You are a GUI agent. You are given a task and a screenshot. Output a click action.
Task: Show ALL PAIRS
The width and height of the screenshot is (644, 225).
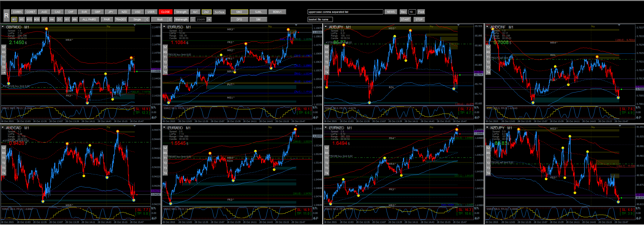[x=89, y=19]
